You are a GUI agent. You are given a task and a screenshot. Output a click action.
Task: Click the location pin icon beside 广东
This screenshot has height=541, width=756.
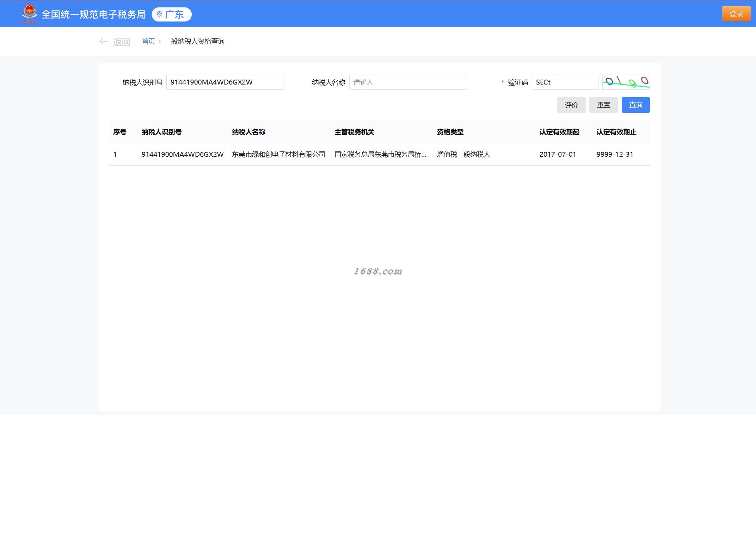click(x=159, y=14)
